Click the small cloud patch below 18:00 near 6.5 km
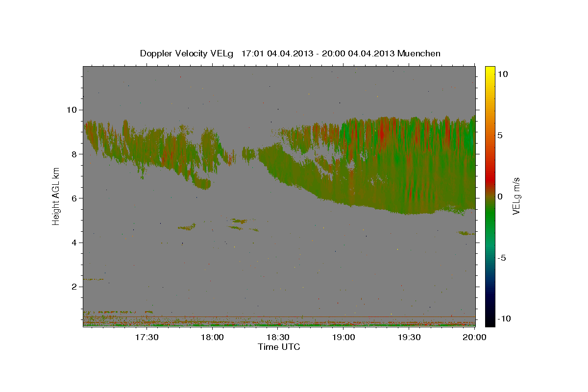This screenshot has width=588, height=392. click(x=202, y=184)
